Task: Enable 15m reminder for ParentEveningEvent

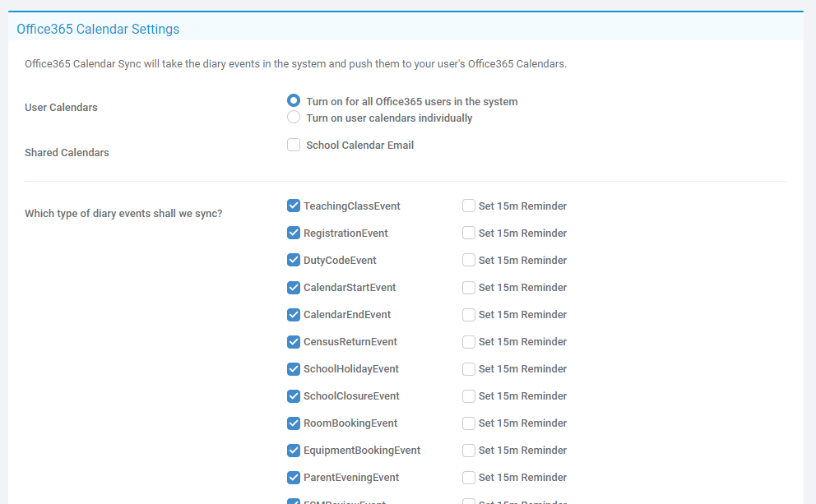Action: coord(469,478)
